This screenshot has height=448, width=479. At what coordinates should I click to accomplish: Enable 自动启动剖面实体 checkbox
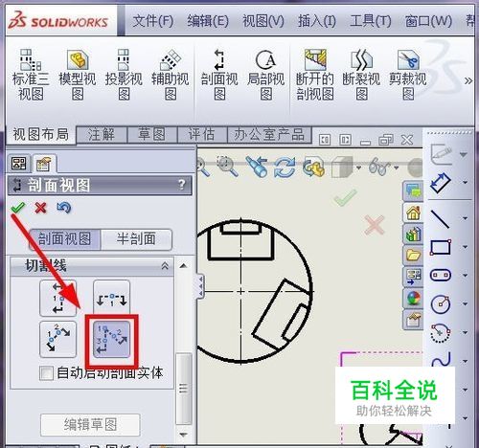tap(46, 373)
